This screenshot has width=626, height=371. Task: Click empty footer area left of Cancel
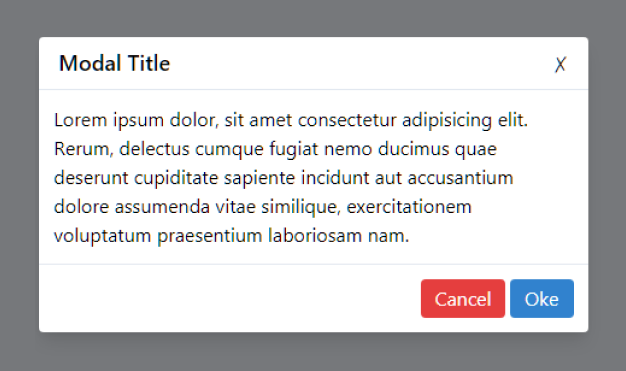point(230,299)
